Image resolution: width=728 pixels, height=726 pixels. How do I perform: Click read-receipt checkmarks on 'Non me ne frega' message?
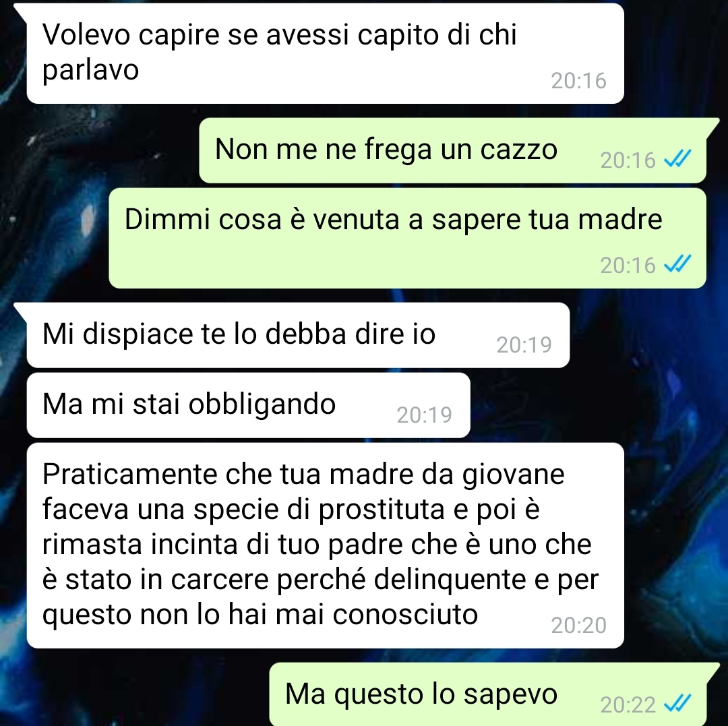point(677,160)
